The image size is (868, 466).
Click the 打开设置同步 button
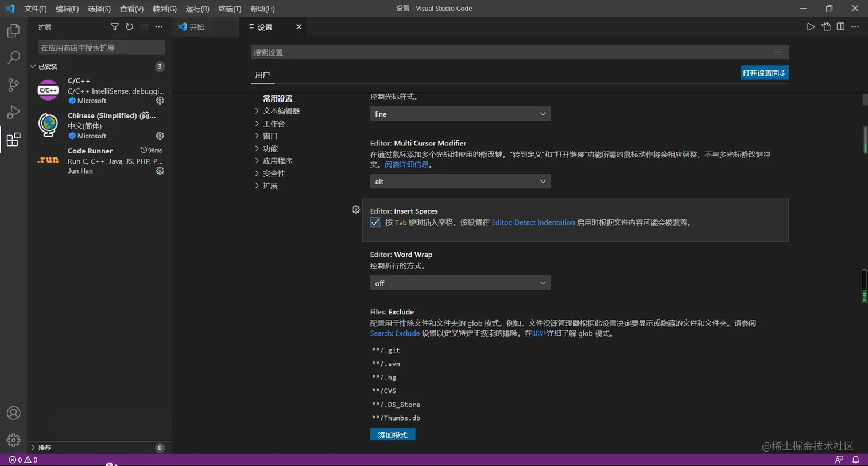[x=764, y=73]
